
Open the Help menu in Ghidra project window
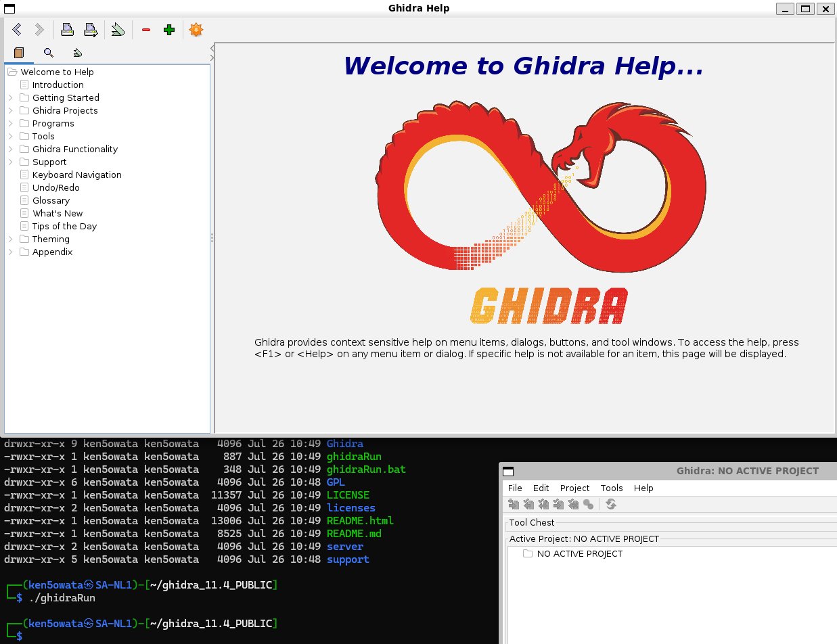pyautogui.click(x=643, y=488)
